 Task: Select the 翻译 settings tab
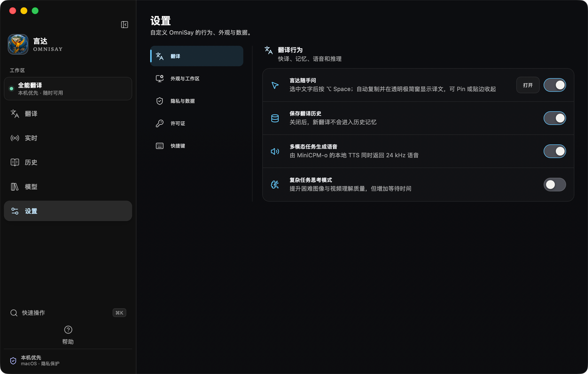pyautogui.click(x=196, y=56)
